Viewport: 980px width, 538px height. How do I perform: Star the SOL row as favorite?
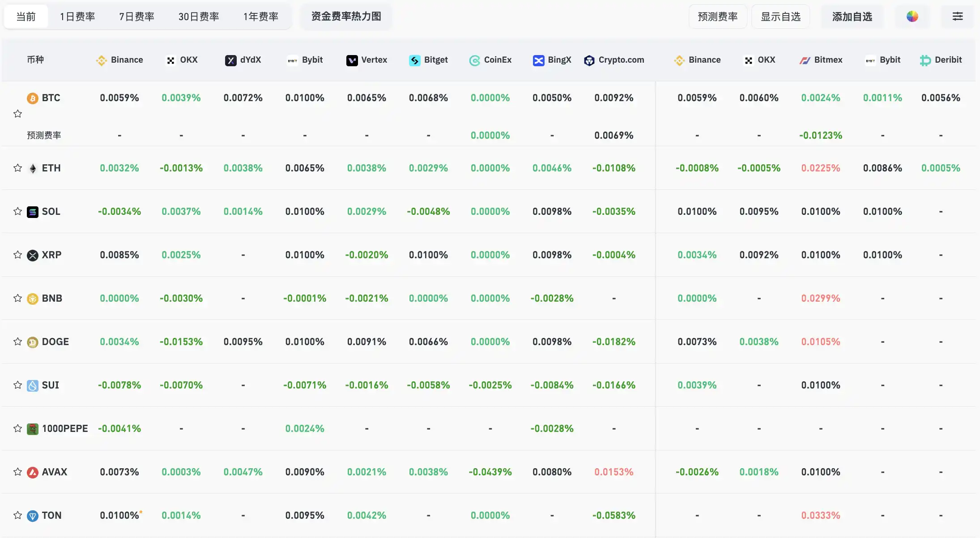[17, 211]
